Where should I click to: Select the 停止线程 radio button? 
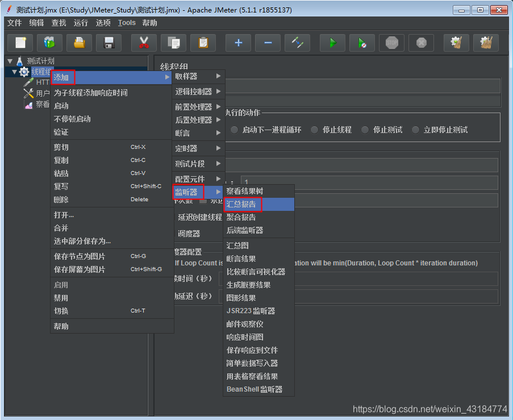[314, 130]
